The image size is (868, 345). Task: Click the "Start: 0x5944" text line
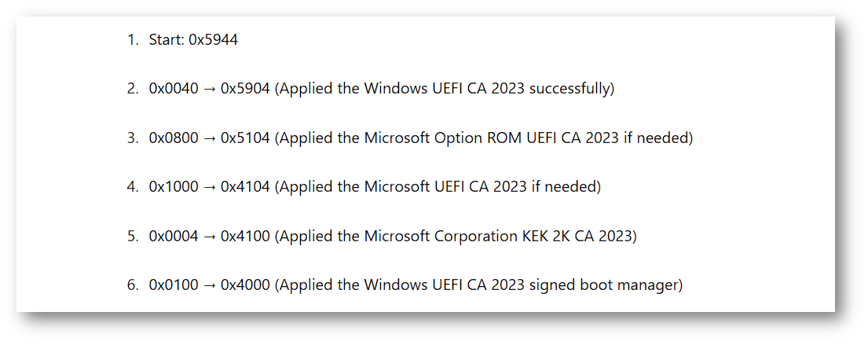coord(193,39)
